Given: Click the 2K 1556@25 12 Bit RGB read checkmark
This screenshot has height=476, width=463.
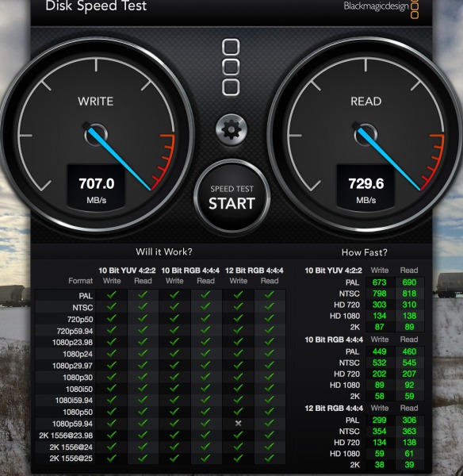Looking at the screenshot, I should (270, 458).
